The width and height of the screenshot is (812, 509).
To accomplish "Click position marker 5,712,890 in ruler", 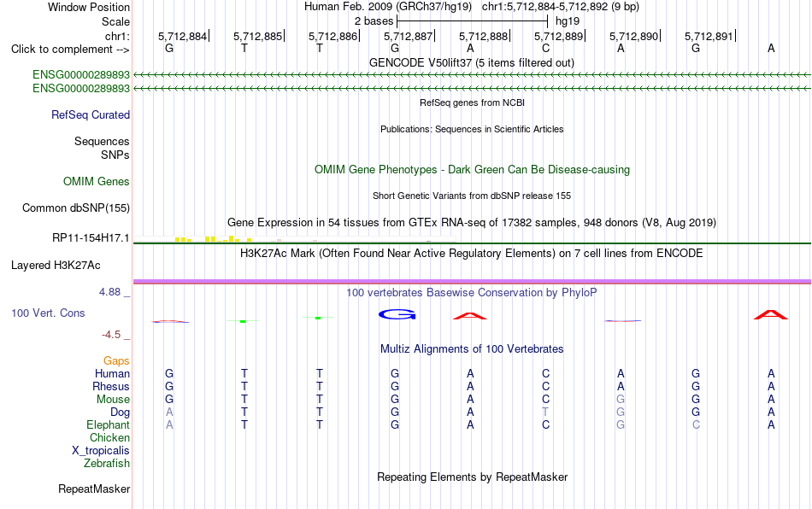I will point(634,36).
